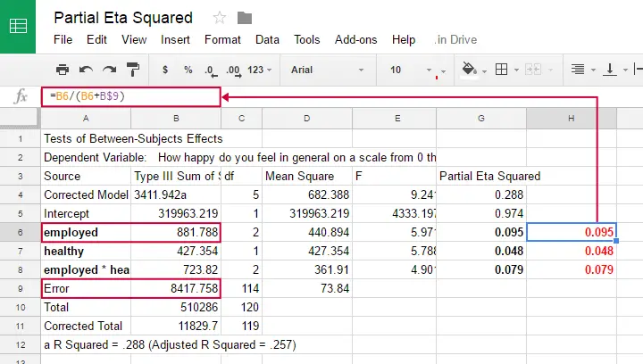The image size is (643, 364).
Task: Select red 0.048 cell in column H
Action: (x=572, y=251)
